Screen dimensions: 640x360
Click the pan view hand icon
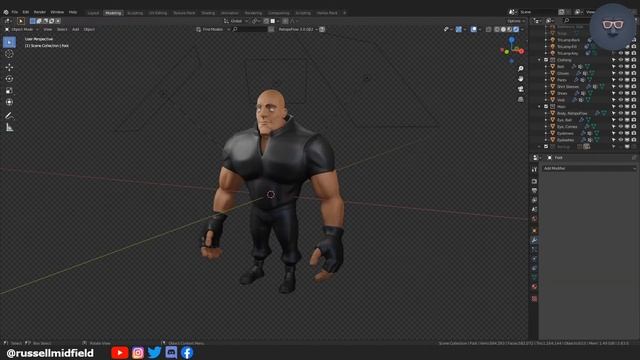coord(520,78)
